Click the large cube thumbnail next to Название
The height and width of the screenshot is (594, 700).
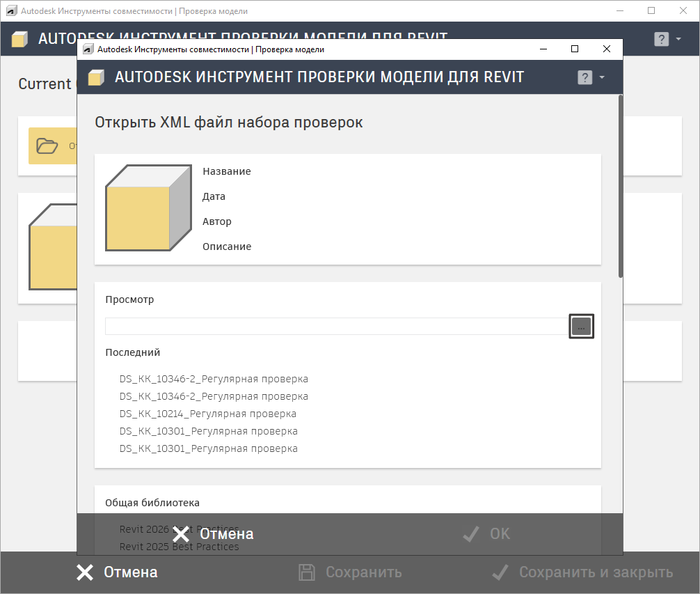tap(148, 208)
